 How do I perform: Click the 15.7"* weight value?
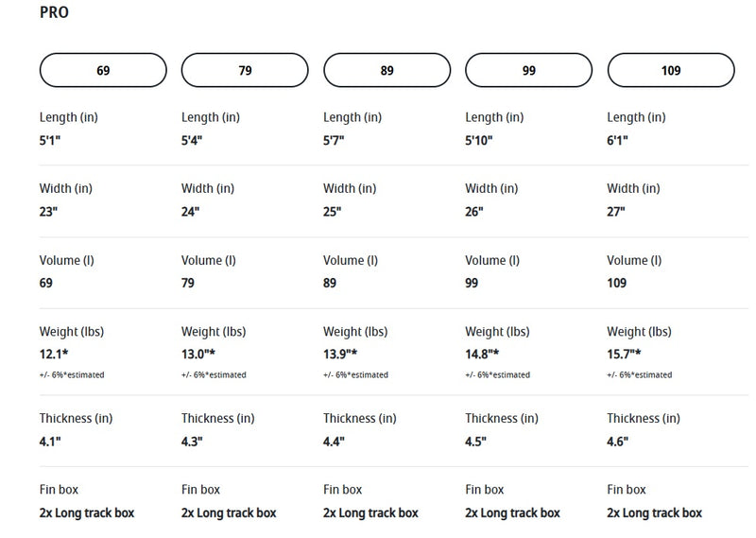pos(624,354)
